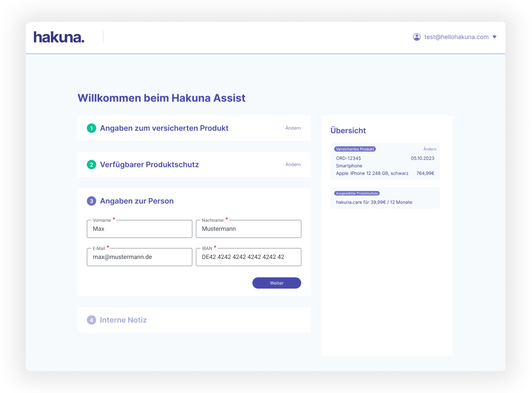Image resolution: width=532 pixels, height=393 pixels.
Task: Click the test@hellohakuna.com account email
Action: click(x=456, y=37)
